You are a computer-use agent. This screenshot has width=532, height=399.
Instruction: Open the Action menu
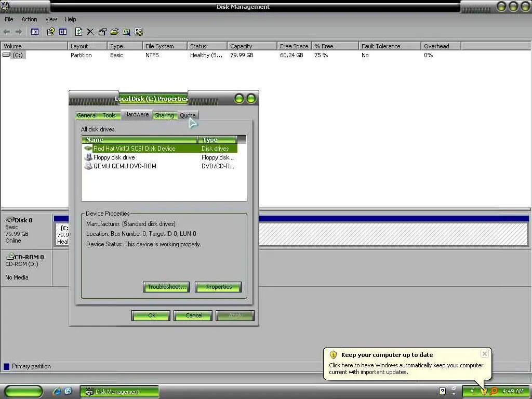pos(29,19)
